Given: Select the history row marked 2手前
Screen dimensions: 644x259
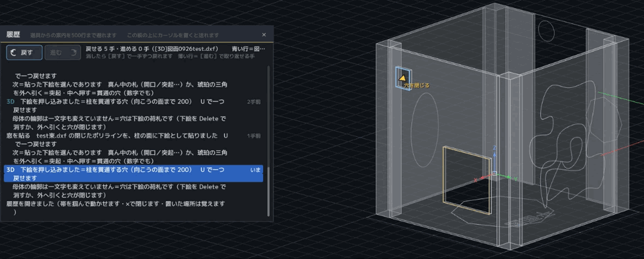Looking at the screenshot, I should [x=133, y=105].
